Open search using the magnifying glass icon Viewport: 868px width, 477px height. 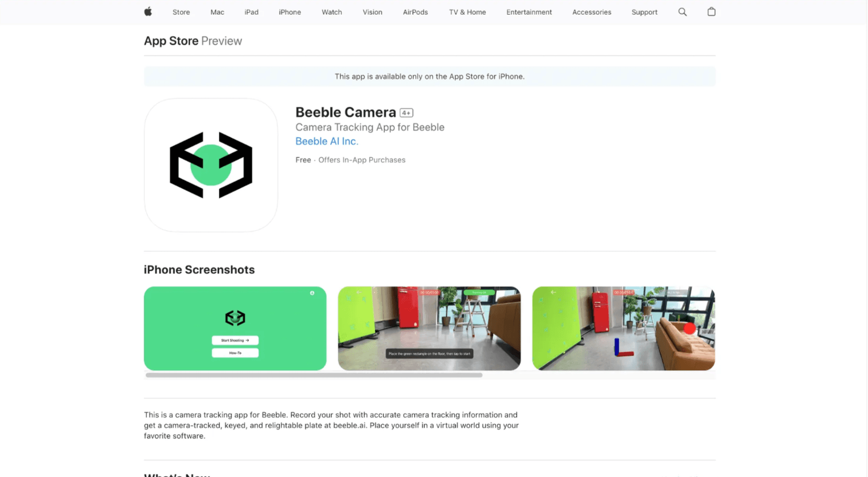pos(682,12)
